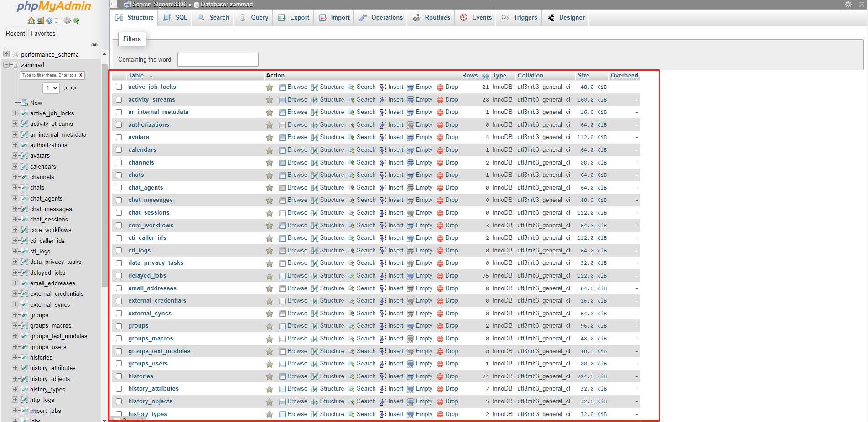Image resolution: width=868 pixels, height=422 pixels.
Task: Collapse the top menu using the arrow icon
Action: [861, 4]
